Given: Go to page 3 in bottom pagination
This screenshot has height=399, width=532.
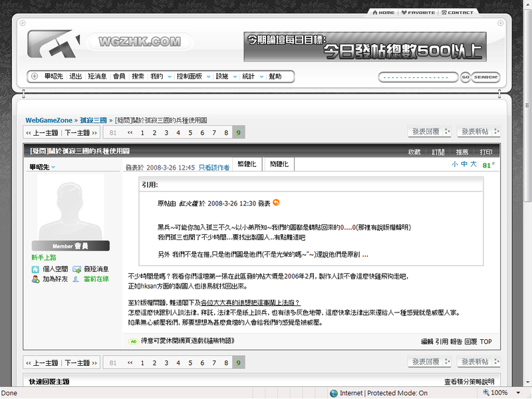Looking at the screenshot, I should [x=166, y=363].
